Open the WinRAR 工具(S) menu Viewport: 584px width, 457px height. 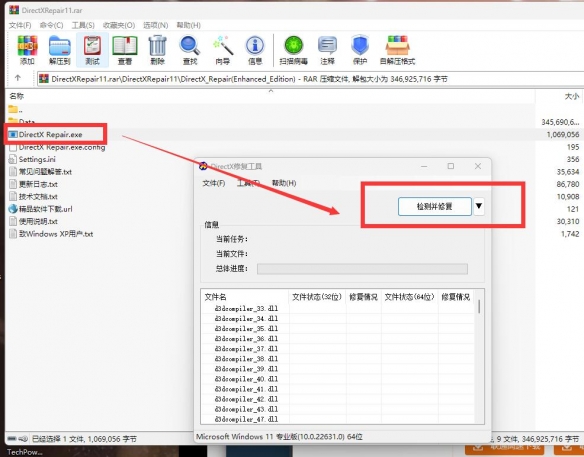(83, 25)
